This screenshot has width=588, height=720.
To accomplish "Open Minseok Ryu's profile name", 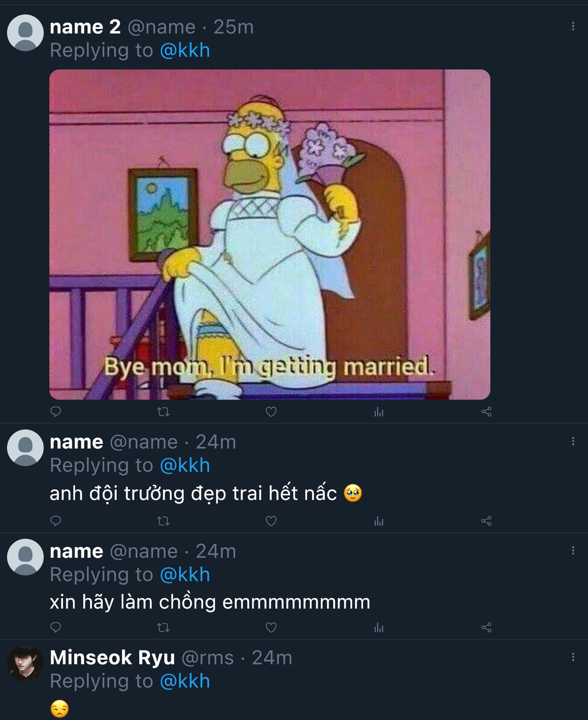I will coord(112,657).
